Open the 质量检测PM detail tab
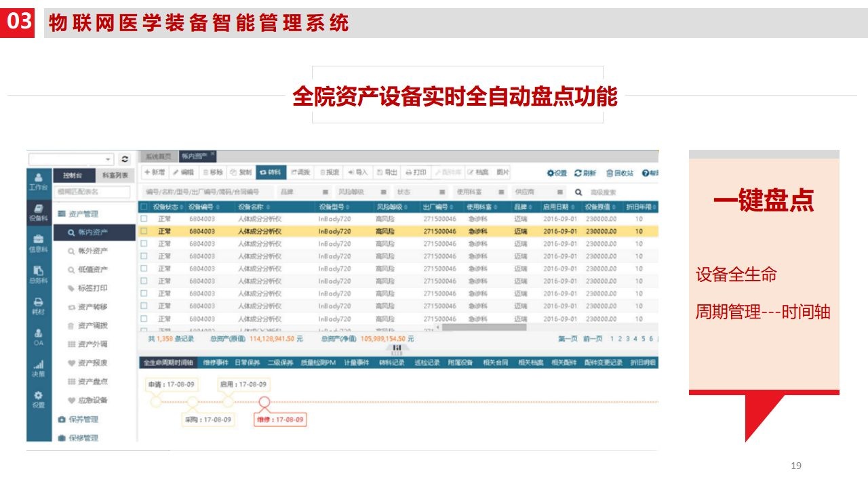 (319, 363)
